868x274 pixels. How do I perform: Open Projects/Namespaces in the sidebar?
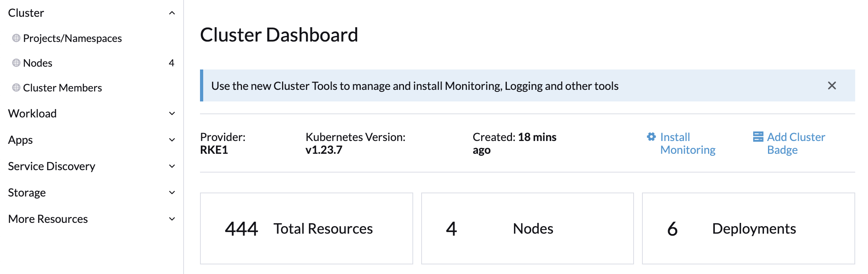point(72,38)
